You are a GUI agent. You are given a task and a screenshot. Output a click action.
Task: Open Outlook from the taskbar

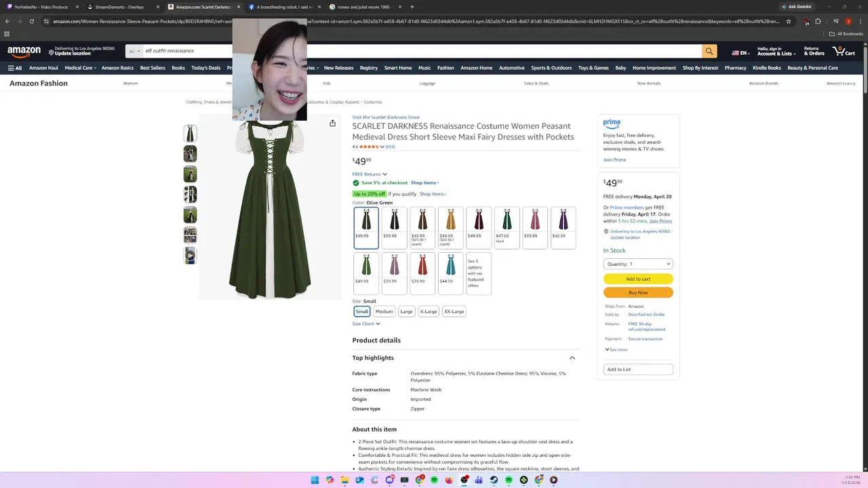[x=359, y=480]
